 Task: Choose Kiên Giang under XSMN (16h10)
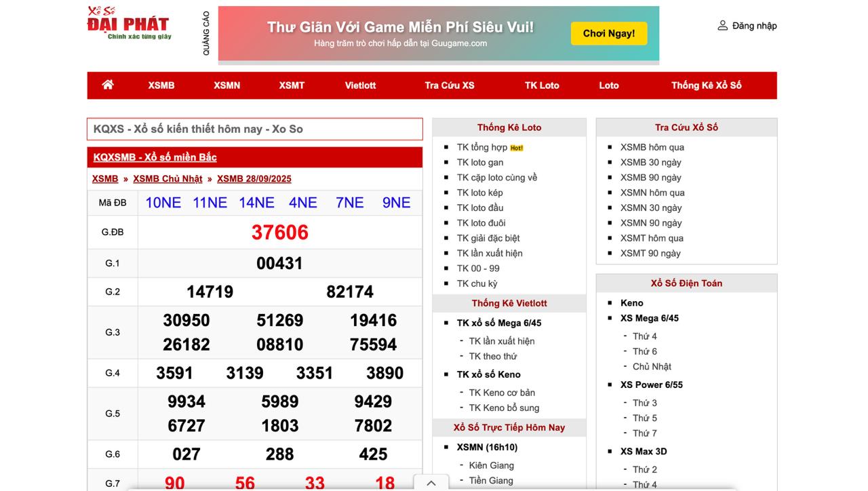tap(491, 465)
